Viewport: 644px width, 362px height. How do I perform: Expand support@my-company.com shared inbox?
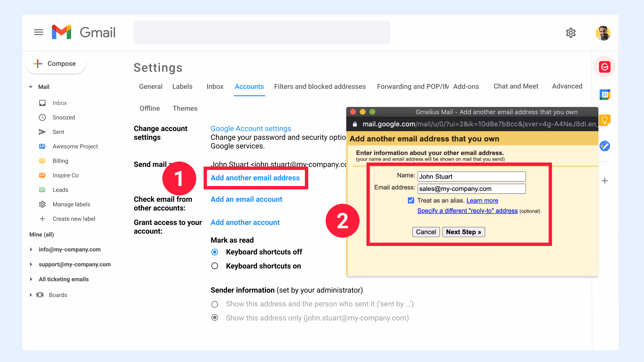pyautogui.click(x=31, y=264)
